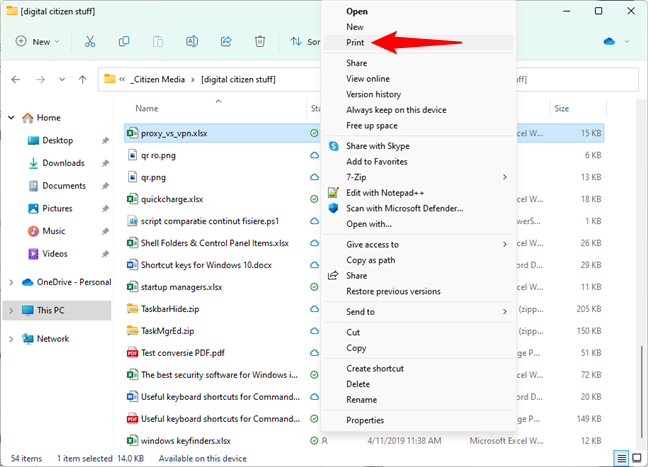The height and width of the screenshot is (467, 648).
Task: Switch to details view in status bar
Action: [x=621, y=458]
